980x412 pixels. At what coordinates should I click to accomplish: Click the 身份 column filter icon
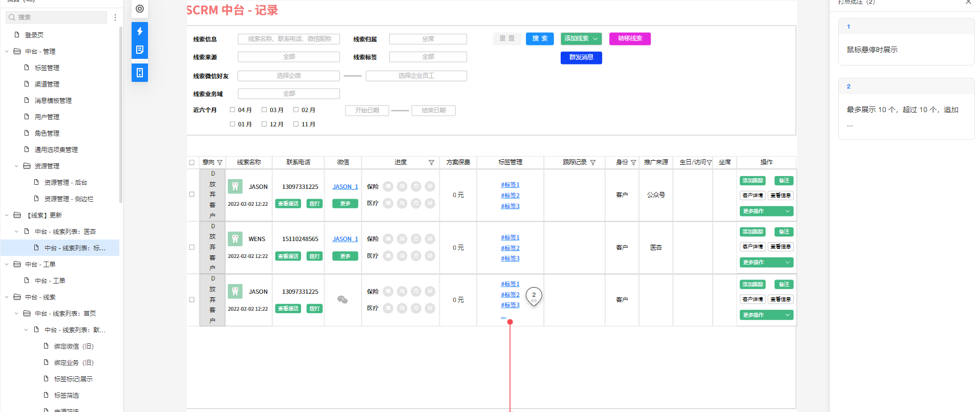pos(633,163)
